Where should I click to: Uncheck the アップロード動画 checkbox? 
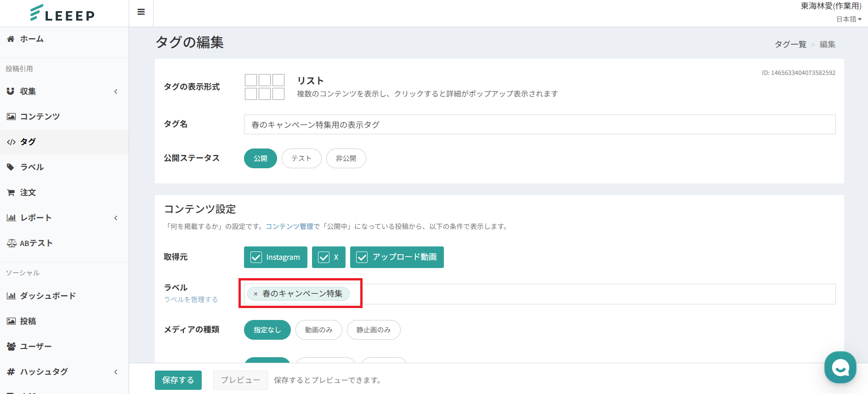pyautogui.click(x=362, y=257)
